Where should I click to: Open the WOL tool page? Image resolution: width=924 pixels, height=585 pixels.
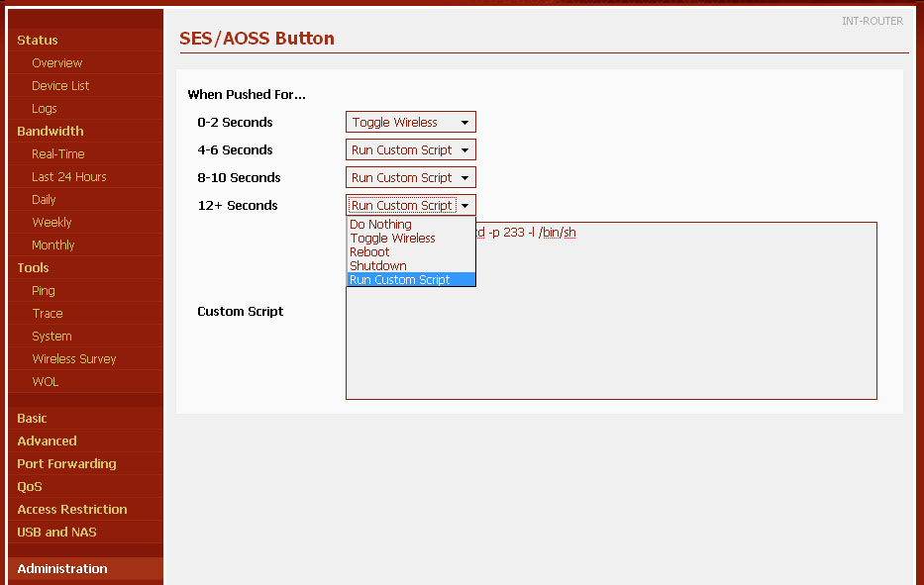tap(46, 382)
